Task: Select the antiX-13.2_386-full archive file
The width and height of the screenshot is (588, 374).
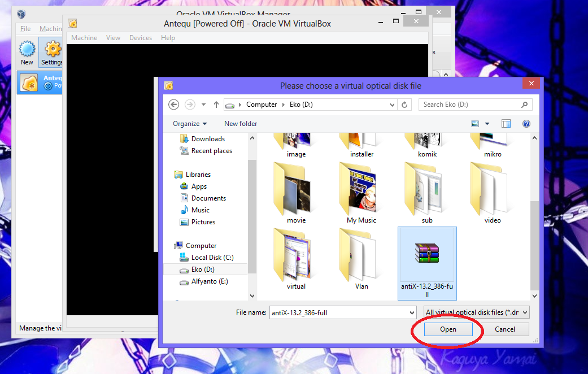Action: click(427, 263)
